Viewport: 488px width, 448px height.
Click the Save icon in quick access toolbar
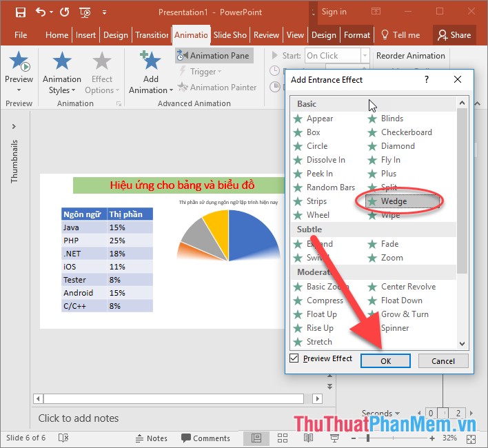click(x=21, y=12)
